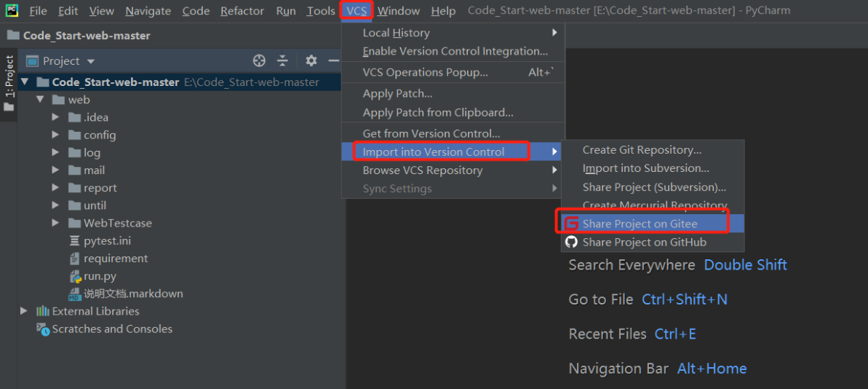Image resolution: width=868 pixels, height=389 pixels.
Task: Expand External Libraries node
Action: tap(24, 311)
